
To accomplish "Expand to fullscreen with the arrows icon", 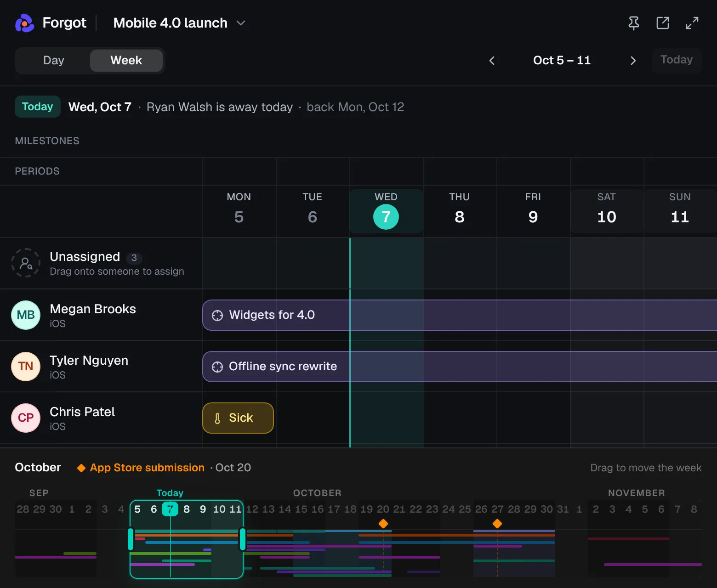I will (x=692, y=23).
